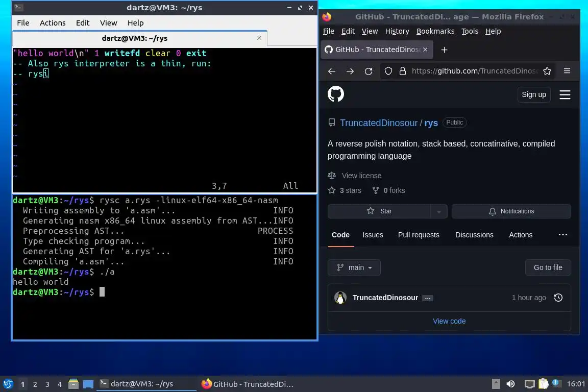Click the Firefox back arrow button
This screenshot has height=392, width=588.
[331, 71]
